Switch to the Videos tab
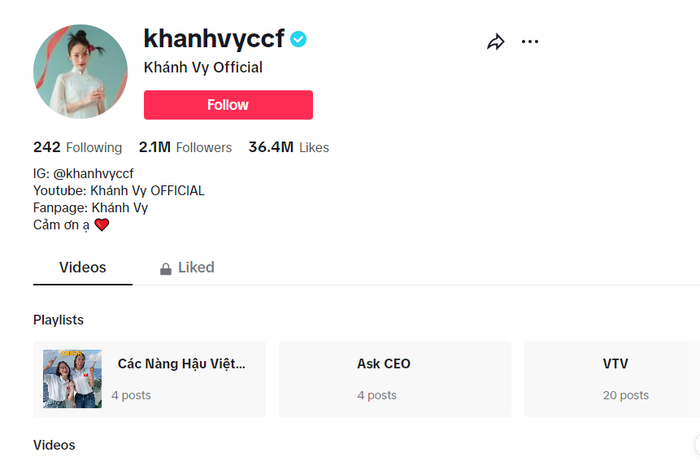The height and width of the screenshot is (466, 700). [82, 268]
